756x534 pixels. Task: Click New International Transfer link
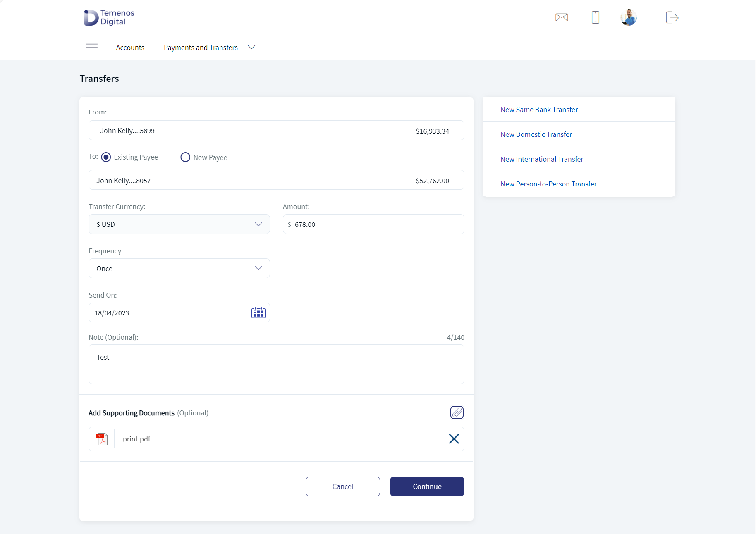[x=542, y=159]
